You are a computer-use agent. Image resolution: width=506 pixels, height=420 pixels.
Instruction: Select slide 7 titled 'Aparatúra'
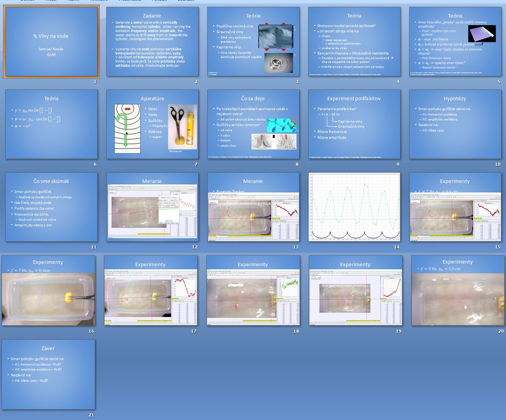[152, 124]
